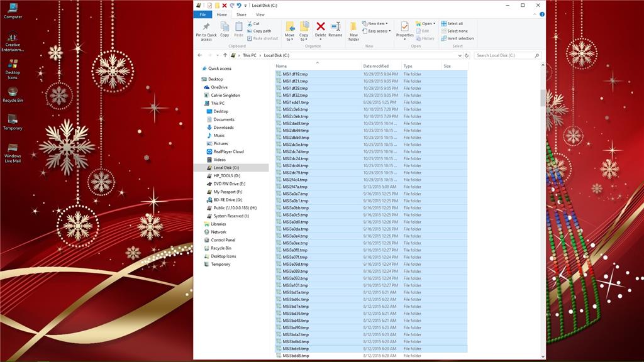
Task: Click the Paste ribbon icon
Action: [x=238, y=30]
